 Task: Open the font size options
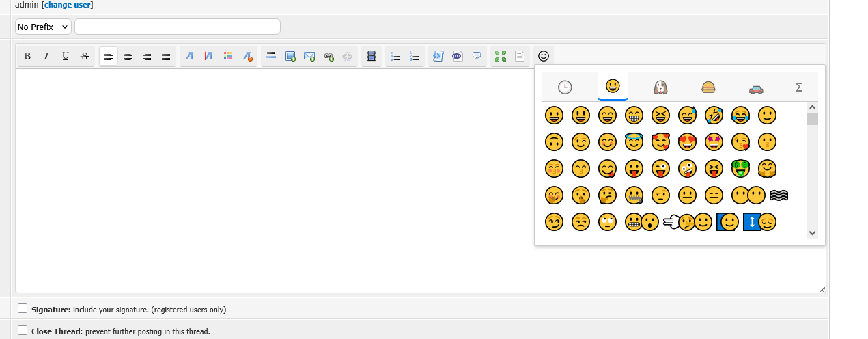point(209,56)
